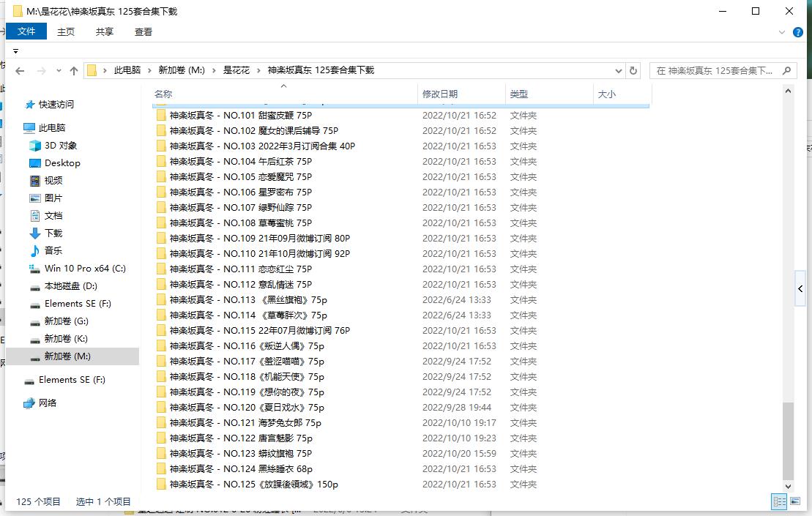
Task: Switch to large icons view layout
Action: pos(795,501)
